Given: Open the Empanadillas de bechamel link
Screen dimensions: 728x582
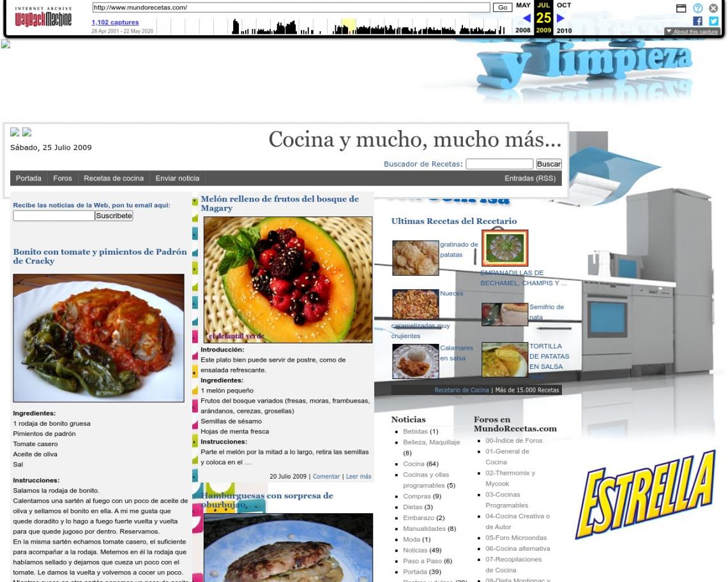Looking at the screenshot, I should pyautogui.click(x=523, y=278).
